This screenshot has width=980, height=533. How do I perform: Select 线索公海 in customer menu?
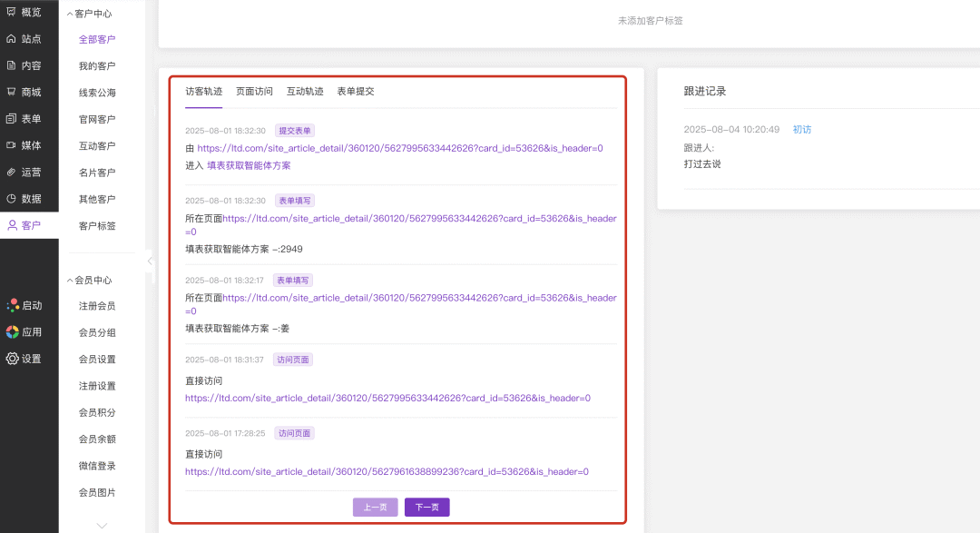click(97, 93)
